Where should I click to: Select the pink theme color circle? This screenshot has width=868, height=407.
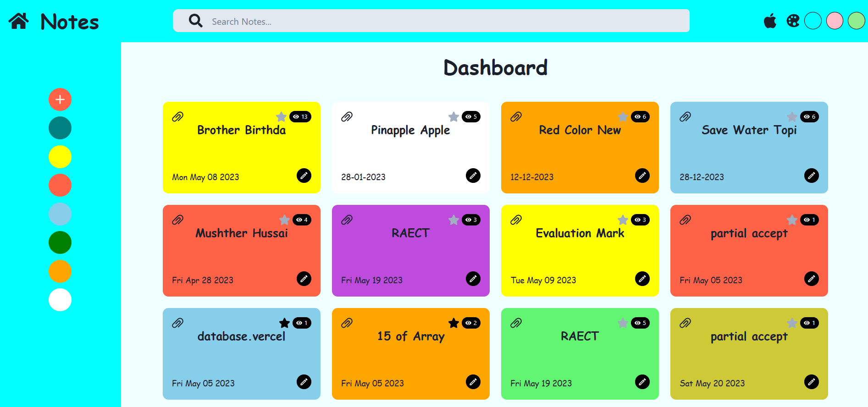tap(835, 21)
